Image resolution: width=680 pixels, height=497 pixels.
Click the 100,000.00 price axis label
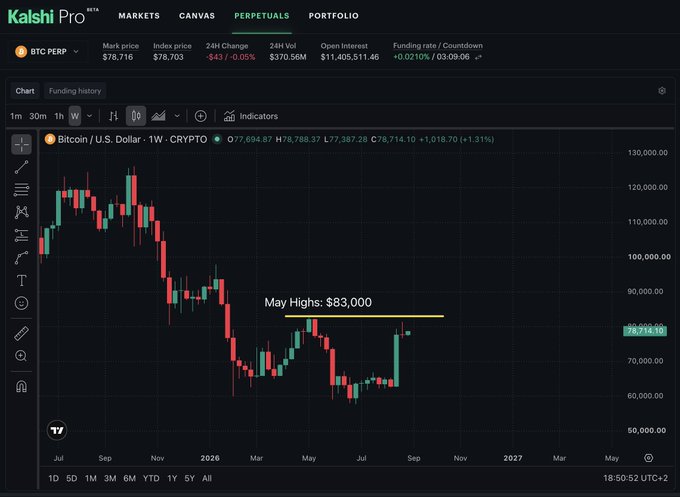(649, 257)
